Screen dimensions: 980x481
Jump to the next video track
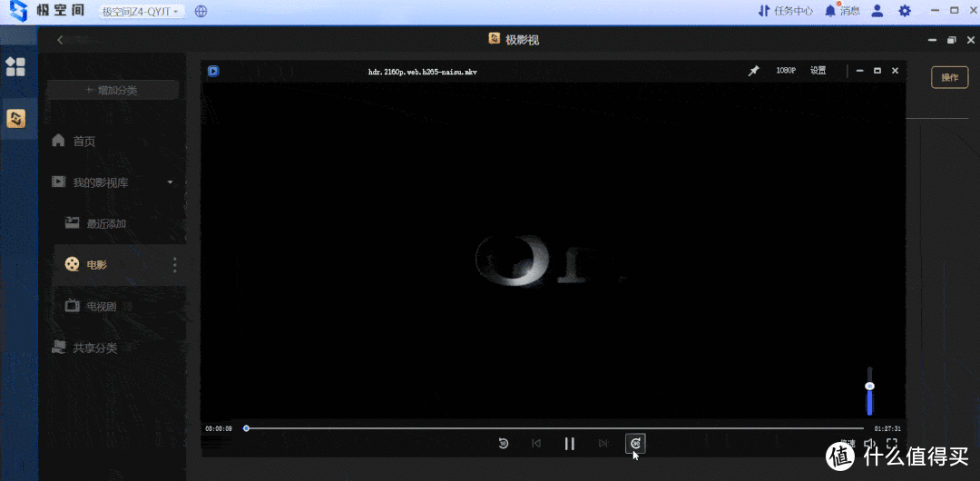point(603,444)
